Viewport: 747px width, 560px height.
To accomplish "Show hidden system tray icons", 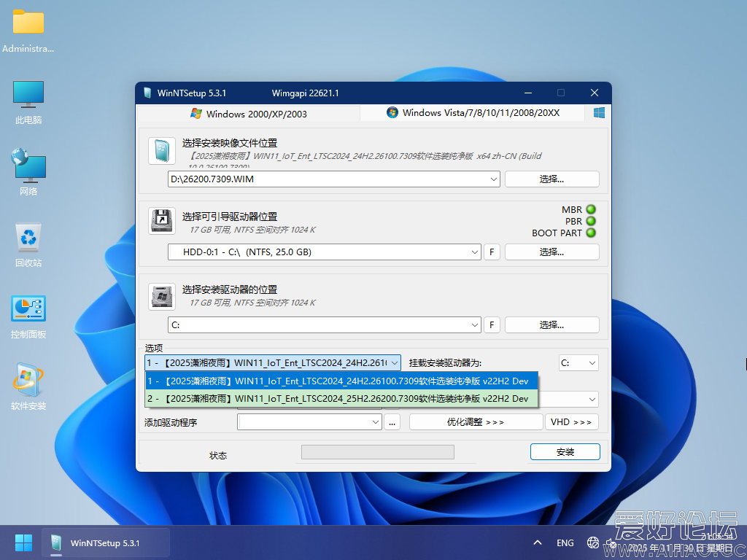I will [538, 542].
